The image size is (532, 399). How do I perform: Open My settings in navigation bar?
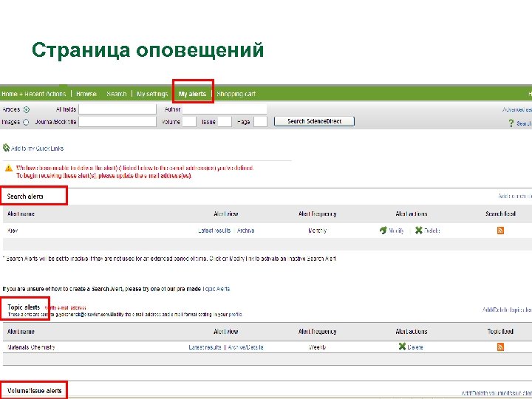pyautogui.click(x=152, y=94)
